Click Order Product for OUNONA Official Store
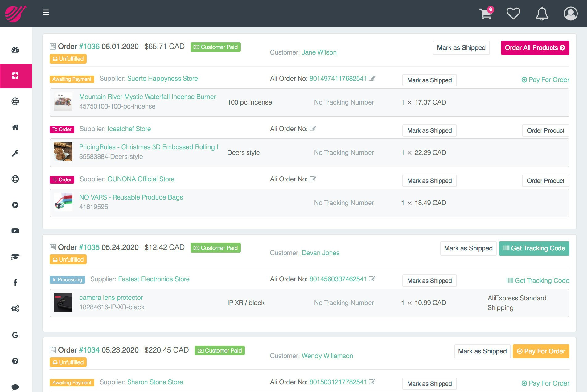Image resolution: width=587 pixels, height=392 pixels. [x=546, y=181]
